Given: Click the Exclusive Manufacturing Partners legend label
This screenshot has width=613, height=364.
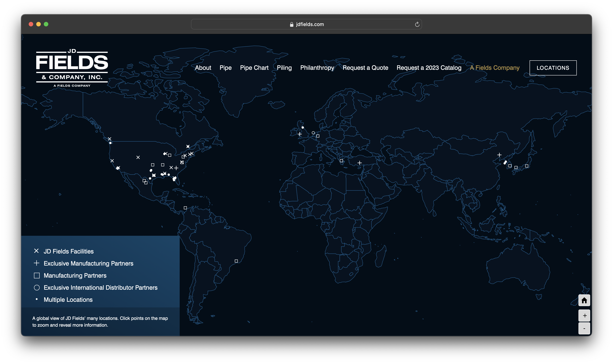Looking at the screenshot, I should [88, 263].
